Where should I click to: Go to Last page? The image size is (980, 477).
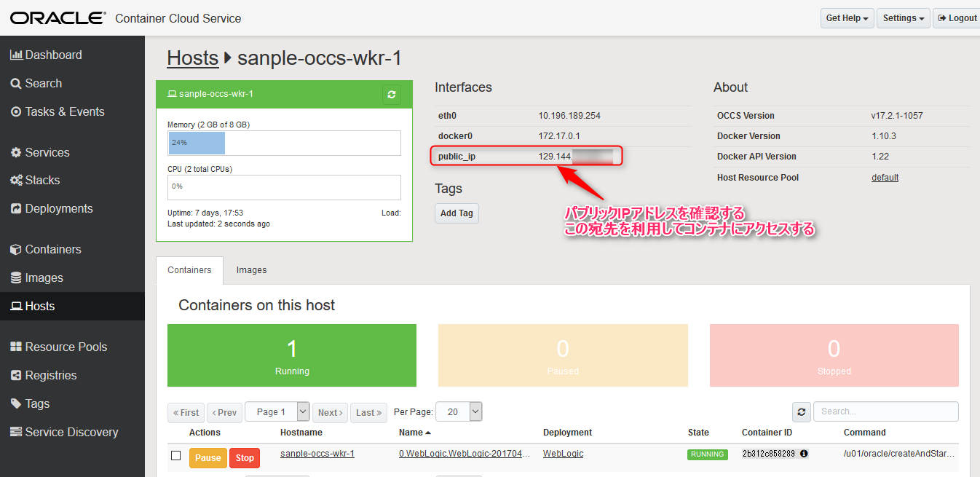pos(369,412)
